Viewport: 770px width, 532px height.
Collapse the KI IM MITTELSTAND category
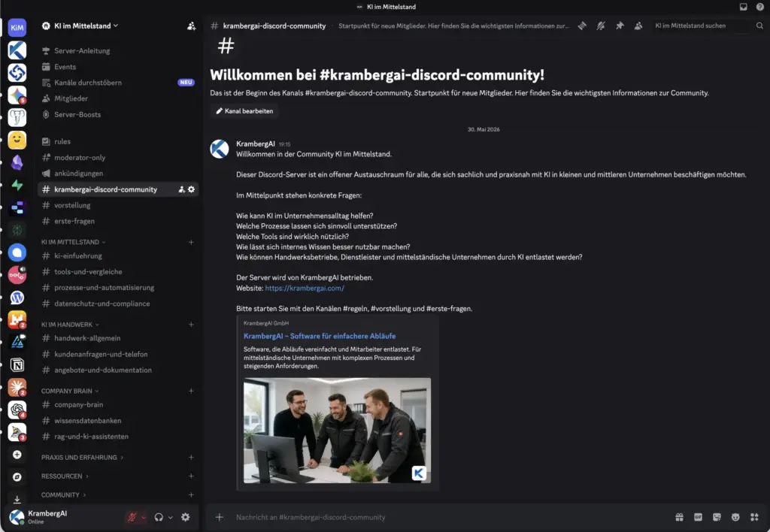(x=74, y=242)
